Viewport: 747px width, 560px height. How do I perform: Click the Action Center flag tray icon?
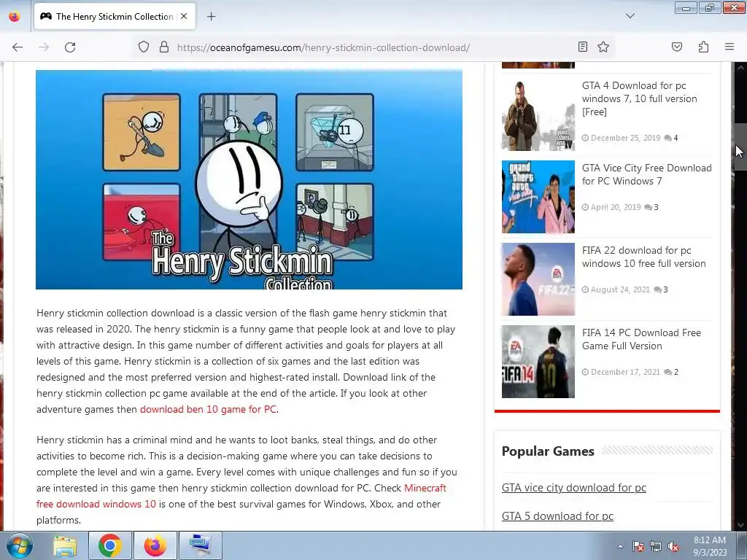(638, 546)
